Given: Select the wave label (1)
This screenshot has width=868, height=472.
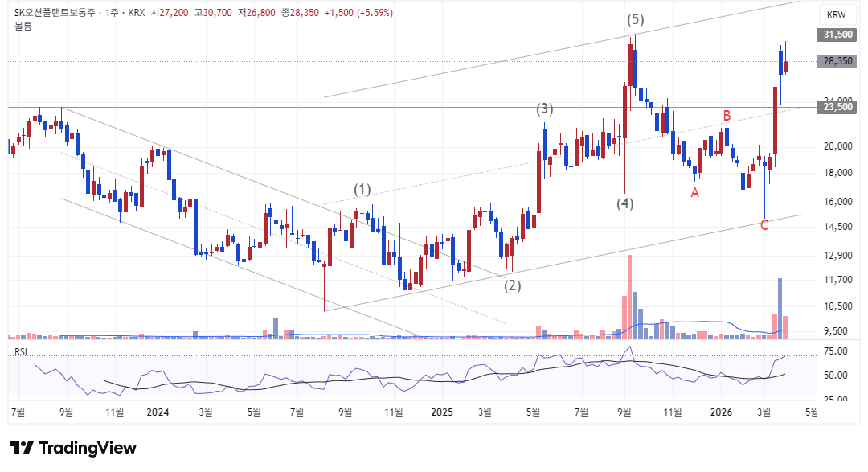Looking at the screenshot, I should click(362, 190).
